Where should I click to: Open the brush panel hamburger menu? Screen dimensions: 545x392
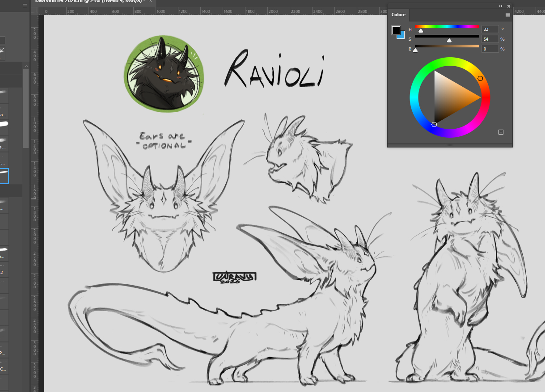25,5
